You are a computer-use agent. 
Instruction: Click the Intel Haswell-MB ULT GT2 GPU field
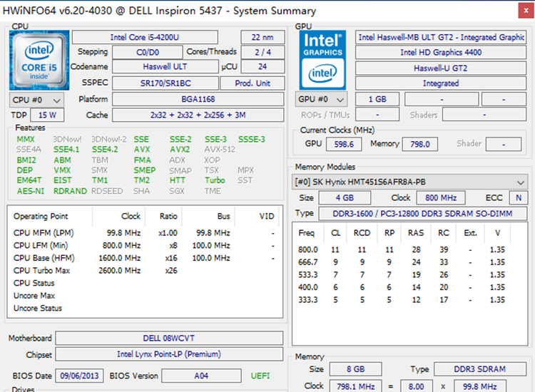[x=441, y=37]
